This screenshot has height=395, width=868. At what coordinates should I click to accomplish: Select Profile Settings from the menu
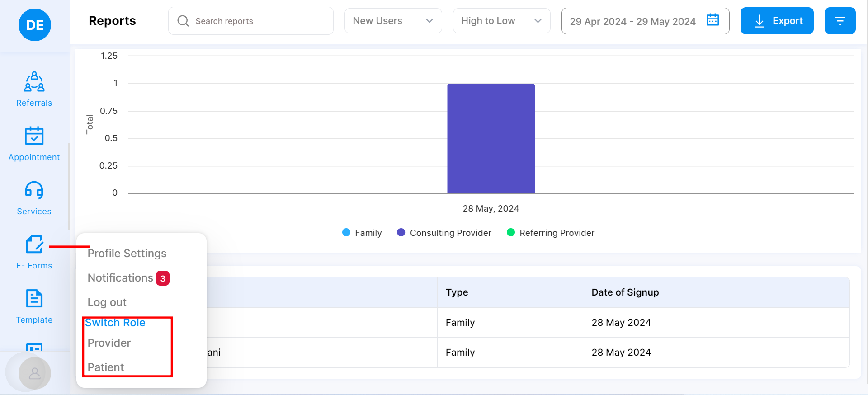(x=127, y=254)
